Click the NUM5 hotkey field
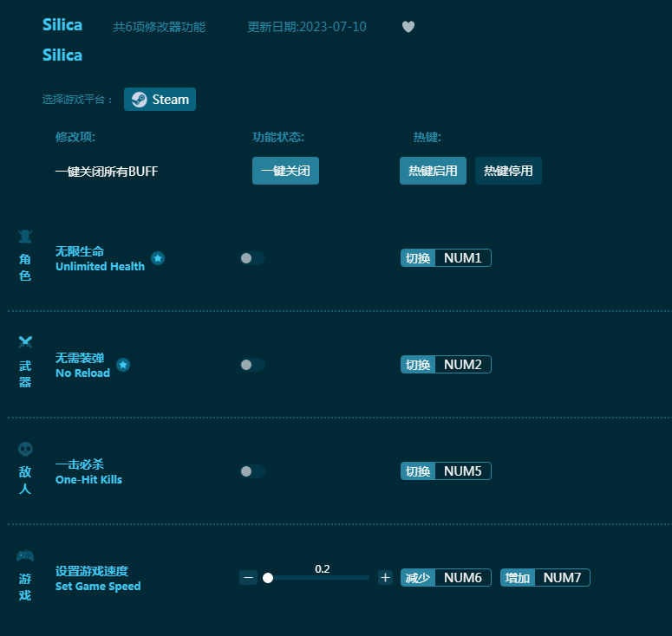 coord(463,471)
